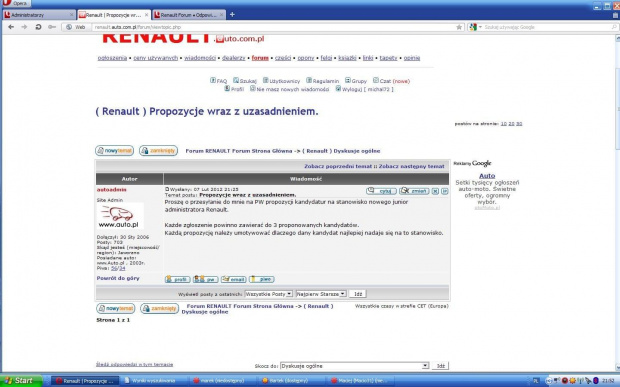
Task: Give a beer with piwo button
Action: coord(262,279)
